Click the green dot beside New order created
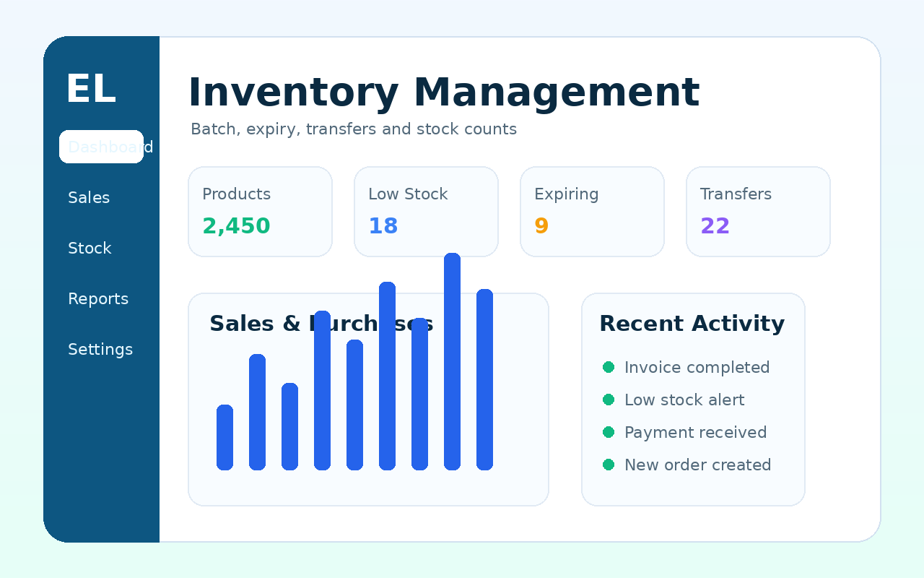The height and width of the screenshot is (578, 924). 609,465
